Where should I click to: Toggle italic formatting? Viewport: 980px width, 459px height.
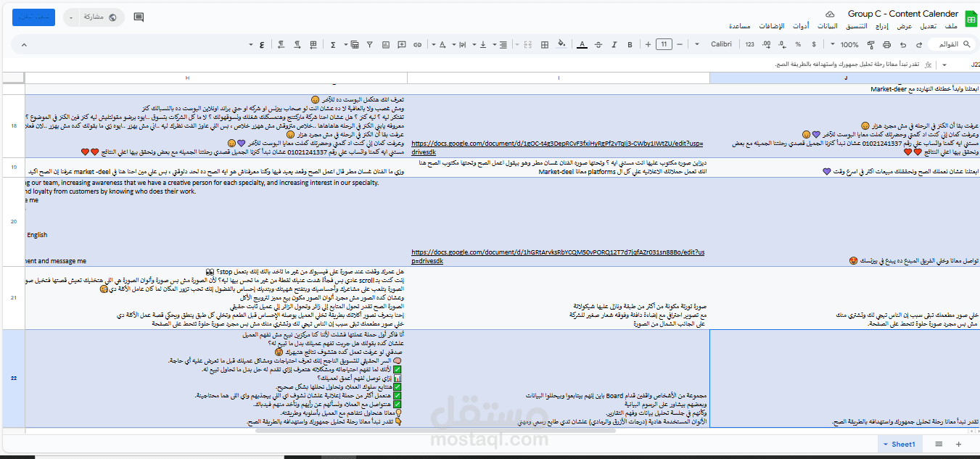pyautogui.click(x=614, y=44)
